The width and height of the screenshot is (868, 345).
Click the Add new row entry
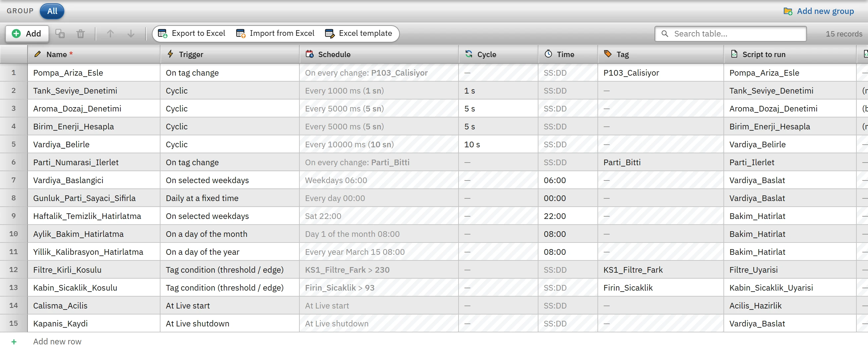57,341
